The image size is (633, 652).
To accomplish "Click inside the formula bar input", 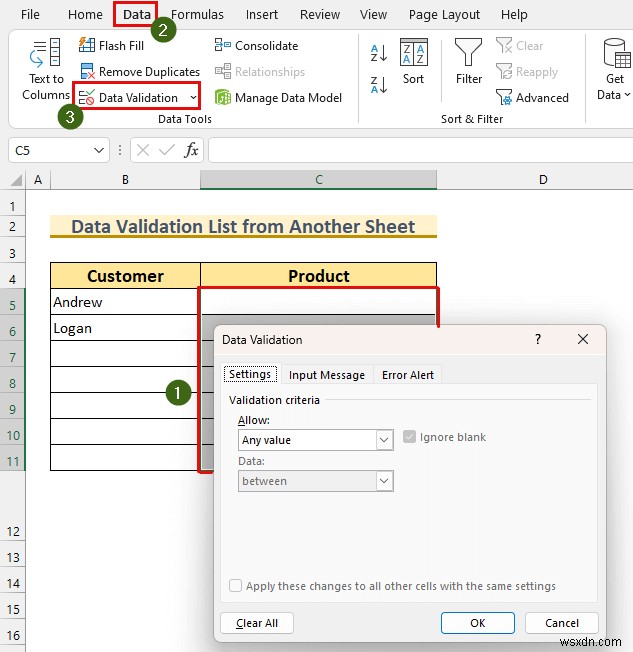I will coord(420,150).
